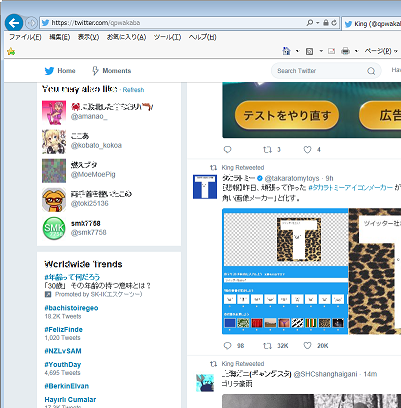Viewport: 401px width, 408px height.
Task: Click the lock security icon in the address bar
Action: pyautogui.click(x=326, y=23)
